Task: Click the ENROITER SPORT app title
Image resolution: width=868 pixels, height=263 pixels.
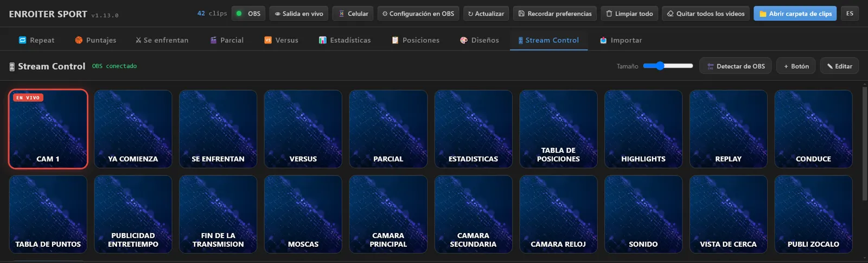Action: (48, 14)
